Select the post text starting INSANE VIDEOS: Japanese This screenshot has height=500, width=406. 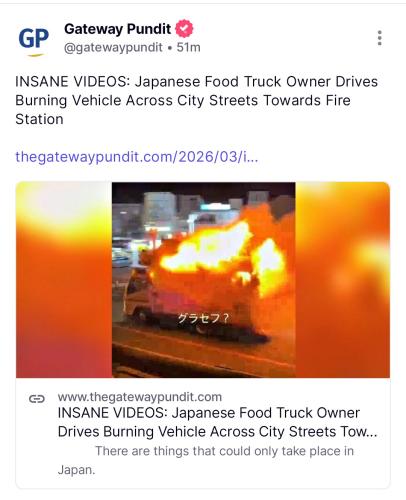click(x=197, y=100)
